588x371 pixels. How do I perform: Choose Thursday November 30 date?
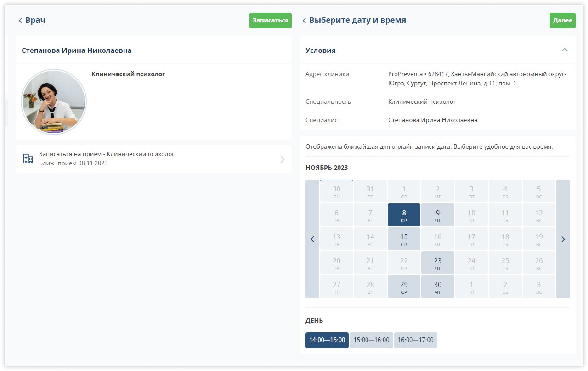click(x=438, y=287)
